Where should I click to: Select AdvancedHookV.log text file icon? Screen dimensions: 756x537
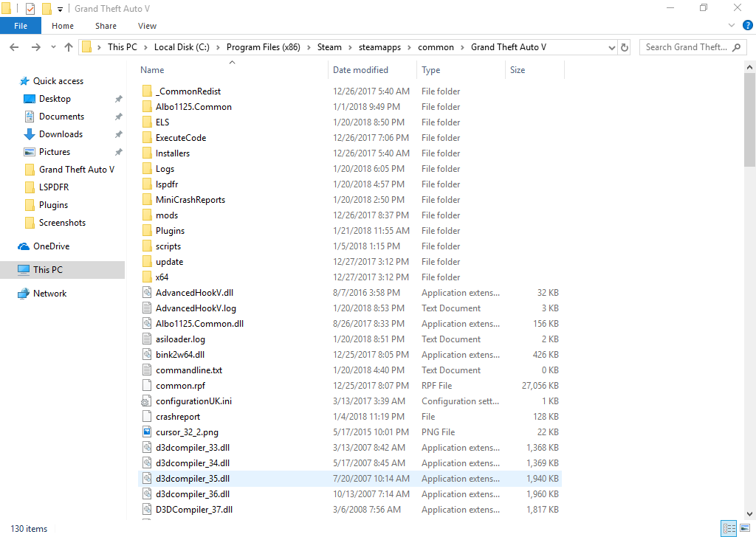[x=147, y=308]
